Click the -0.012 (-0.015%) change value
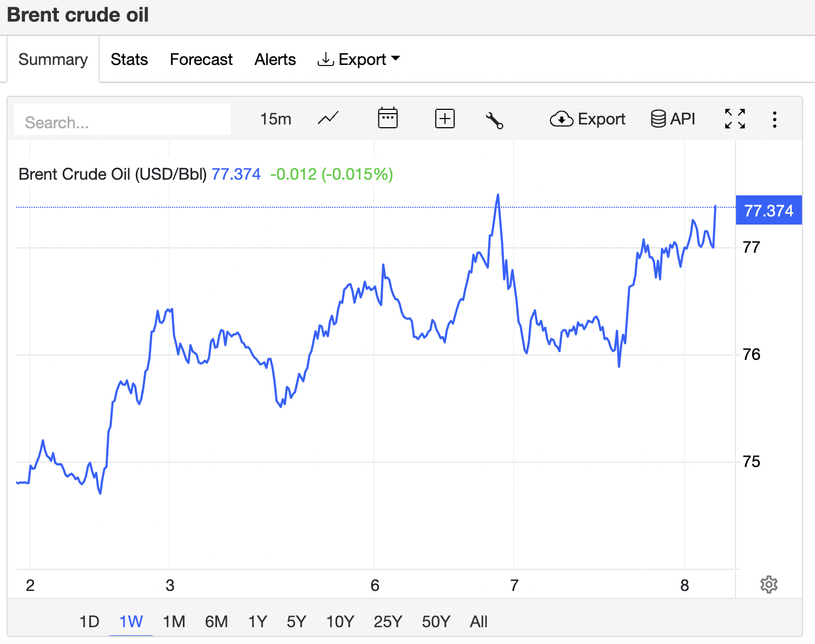This screenshot has width=815, height=644. [x=332, y=174]
